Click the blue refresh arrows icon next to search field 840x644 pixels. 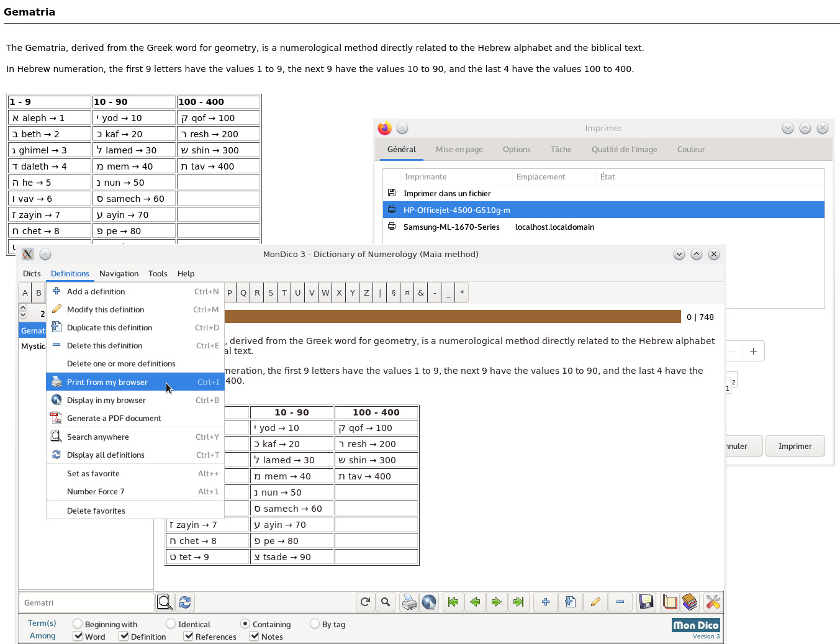[x=185, y=602]
